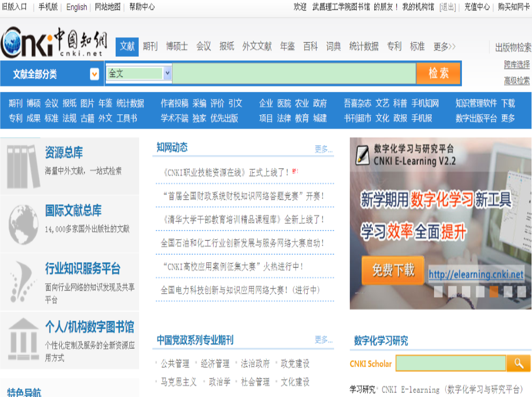The image size is (532, 397).
Task: Open the 专利 tab
Action: point(394,46)
